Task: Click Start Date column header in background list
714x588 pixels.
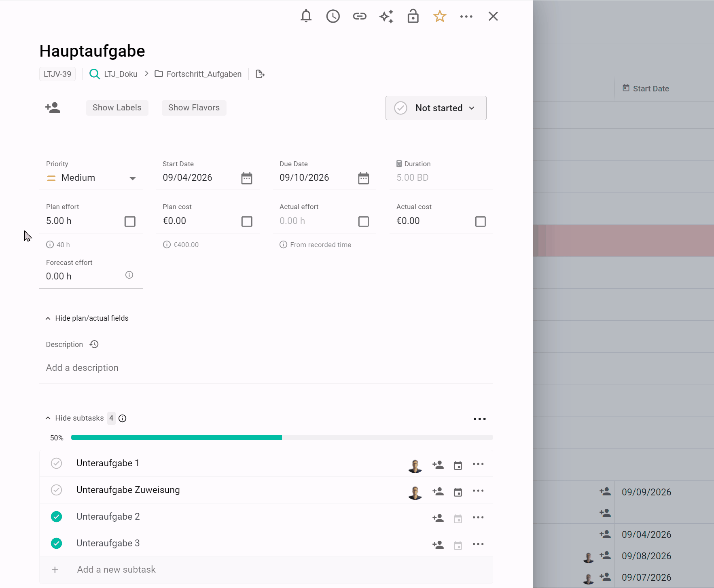Action: pyautogui.click(x=646, y=89)
